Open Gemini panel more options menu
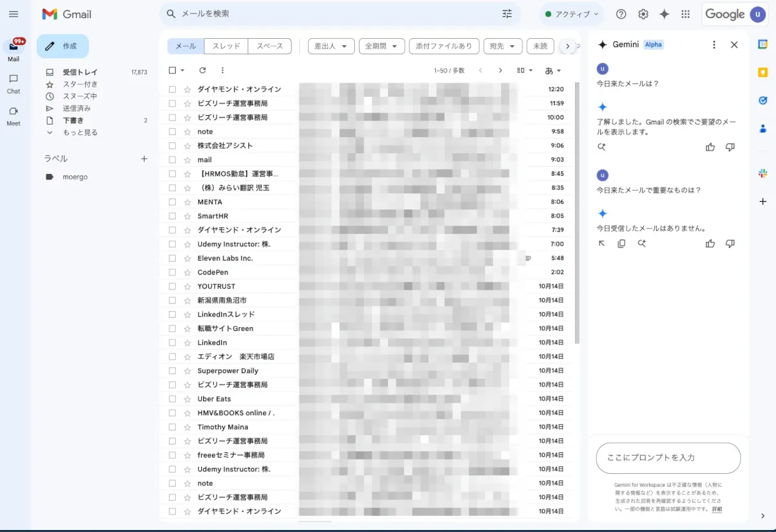 point(714,45)
